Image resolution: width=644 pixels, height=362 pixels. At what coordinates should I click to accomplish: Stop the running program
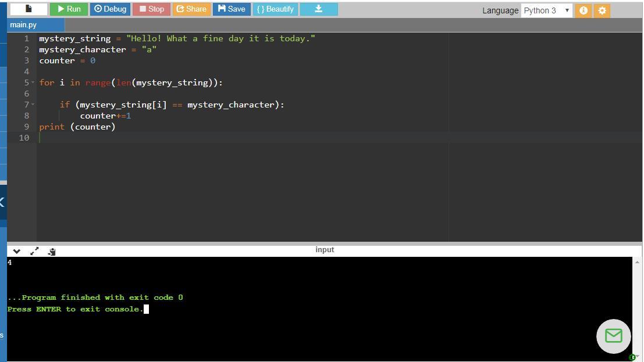pos(152,9)
